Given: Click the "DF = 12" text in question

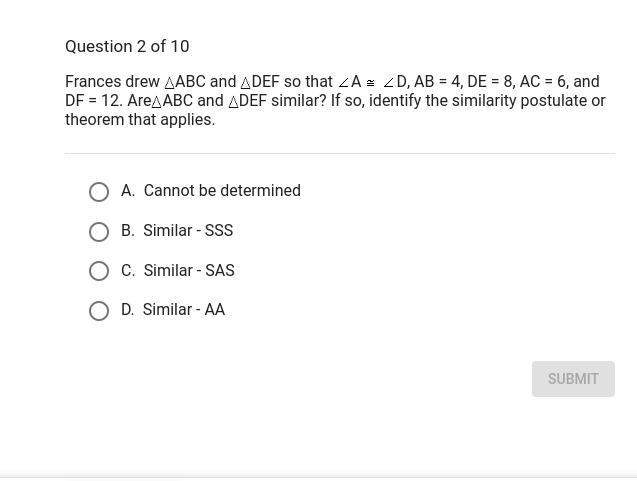Looking at the screenshot, I should click(x=93, y=101).
